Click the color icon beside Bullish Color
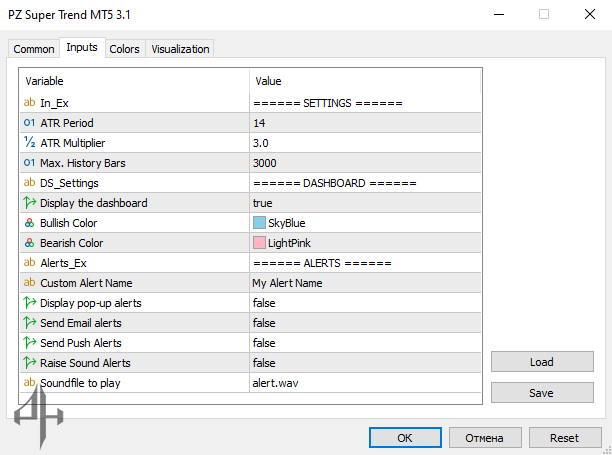Image resolution: width=612 pixels, height=455 pixels. [x=29, y=223]
